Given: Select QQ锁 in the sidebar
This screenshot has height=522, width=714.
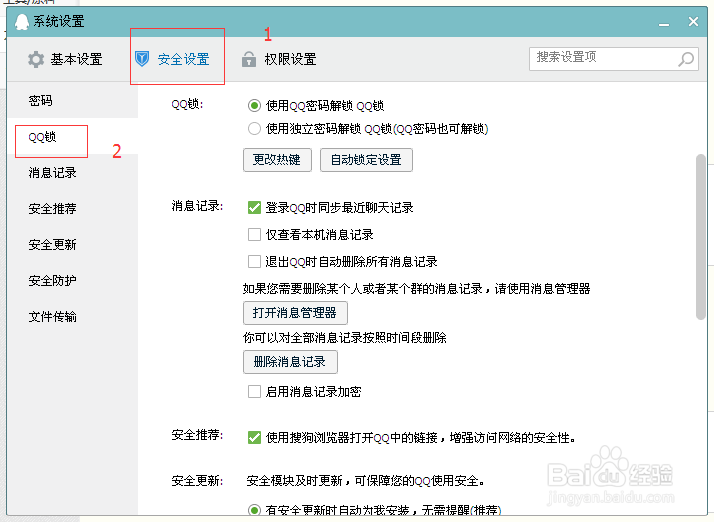Looking at the screenshot, I should [72, 137].
